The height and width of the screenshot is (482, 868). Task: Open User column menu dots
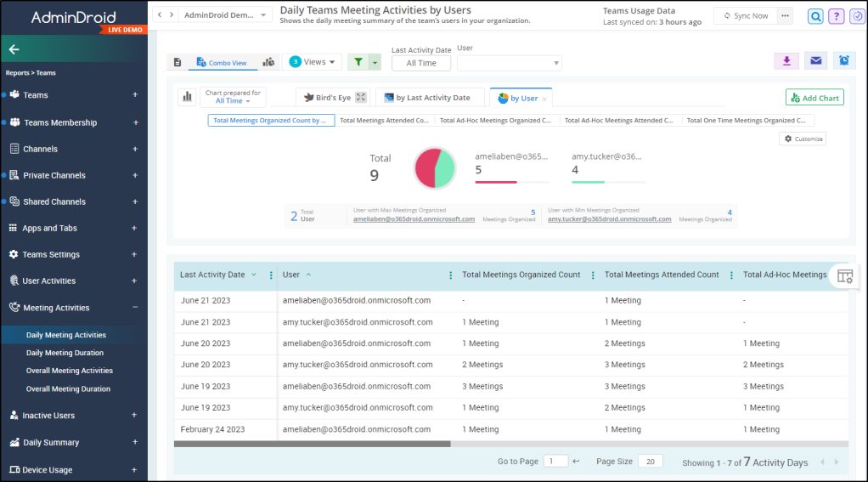point(450,275)
